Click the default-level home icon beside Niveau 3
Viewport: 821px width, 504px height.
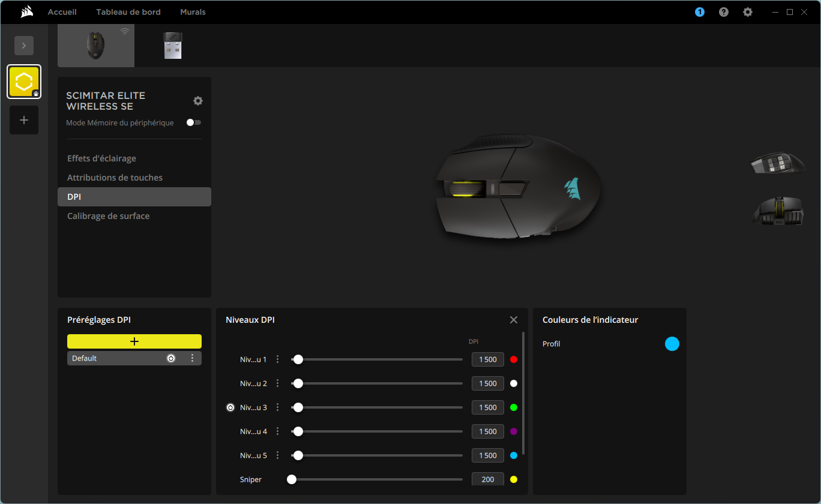230,407
